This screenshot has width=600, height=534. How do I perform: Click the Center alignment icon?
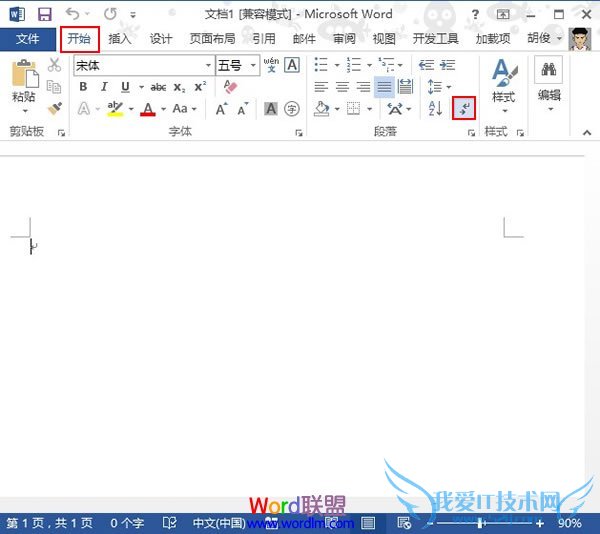tap(343, 87)
